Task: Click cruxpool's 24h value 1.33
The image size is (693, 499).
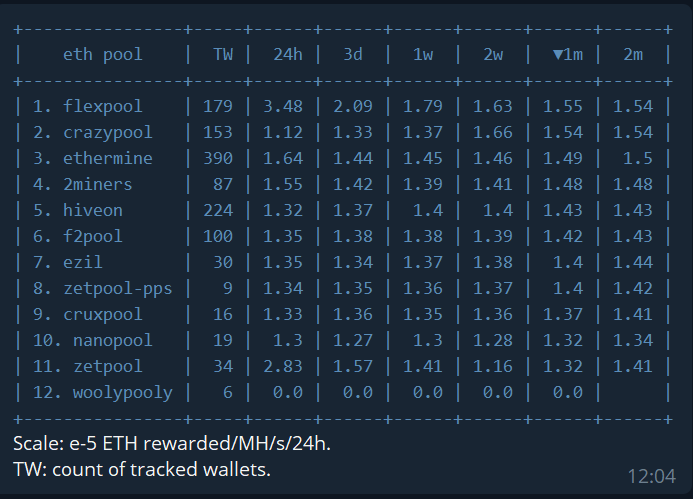Action: click(283, 315)
